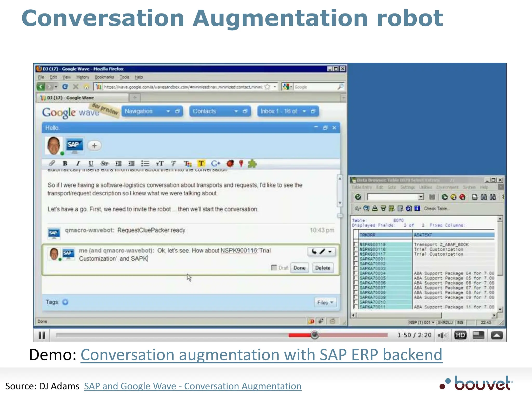The height and width of the screenshot is (399, 532).
Task: Click the Bold formatting icon
Action: [x=65, y=163]
